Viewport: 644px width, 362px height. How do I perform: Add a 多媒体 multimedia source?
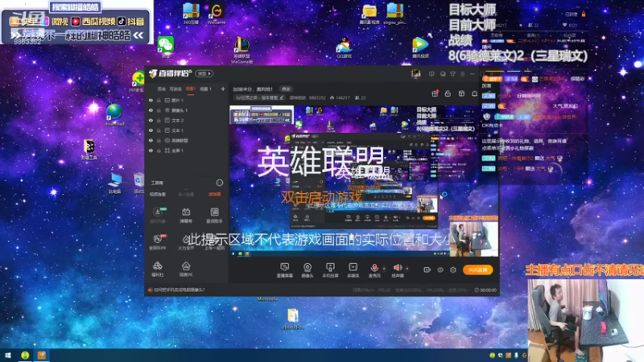[353, 270]
